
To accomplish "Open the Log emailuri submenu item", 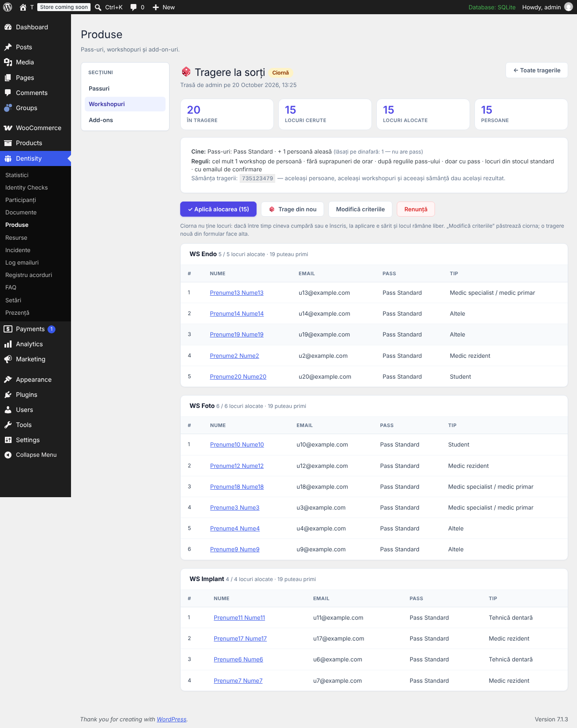I will coord(22,263).
